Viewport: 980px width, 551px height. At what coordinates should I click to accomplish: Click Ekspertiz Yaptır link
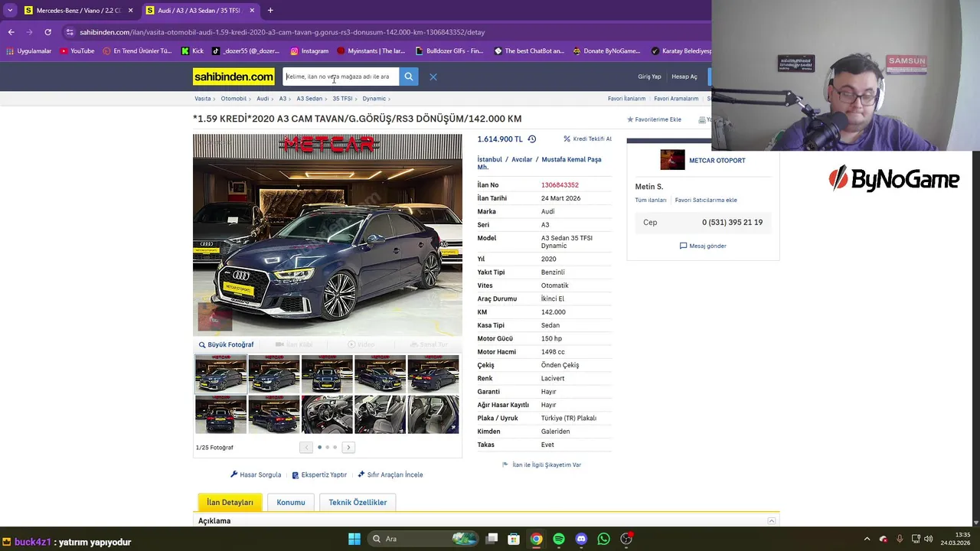pyautogui.click(x=319, y=474)
